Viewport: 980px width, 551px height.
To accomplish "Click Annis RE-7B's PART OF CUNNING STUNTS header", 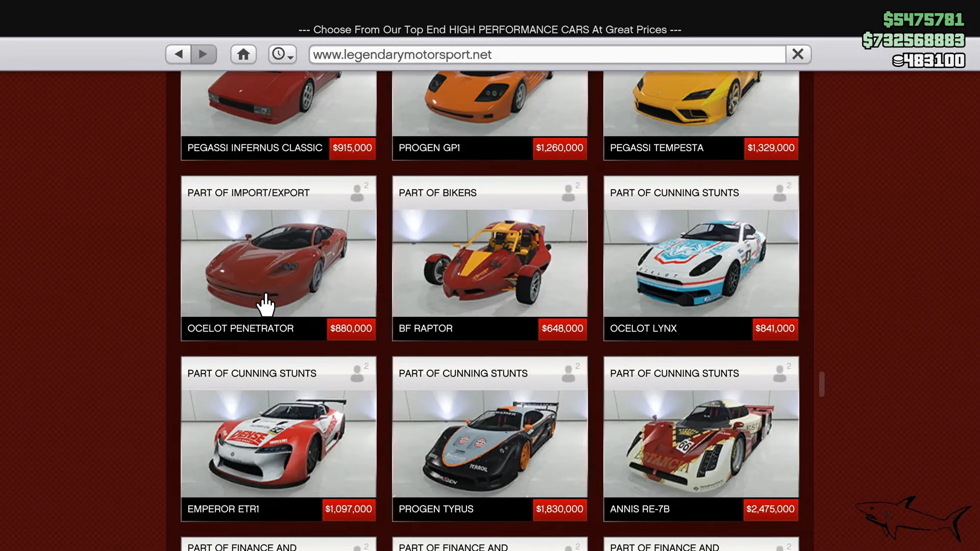I will coord(674,373).
